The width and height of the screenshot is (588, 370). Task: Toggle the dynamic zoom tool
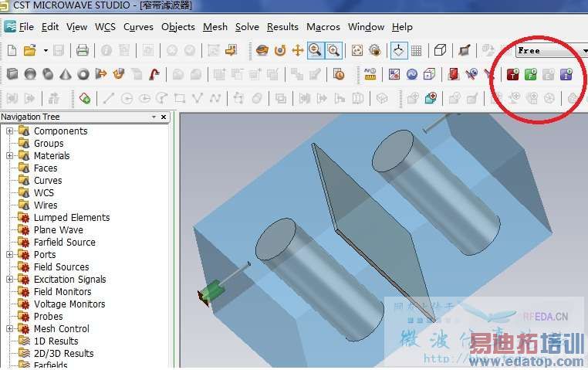pos(316,50)
